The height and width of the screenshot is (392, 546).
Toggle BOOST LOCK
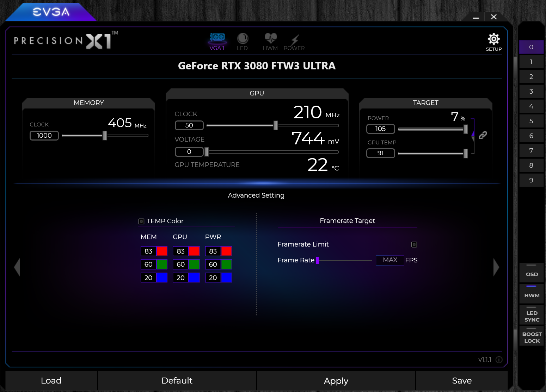[532, 336]
